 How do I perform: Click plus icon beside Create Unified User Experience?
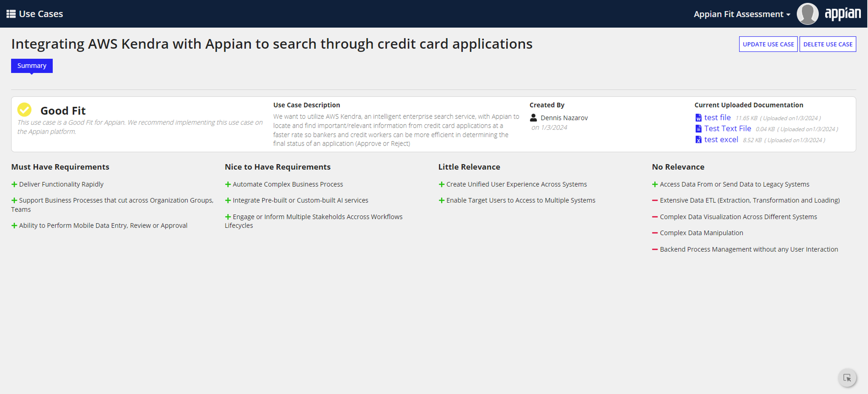click(441, 184)
